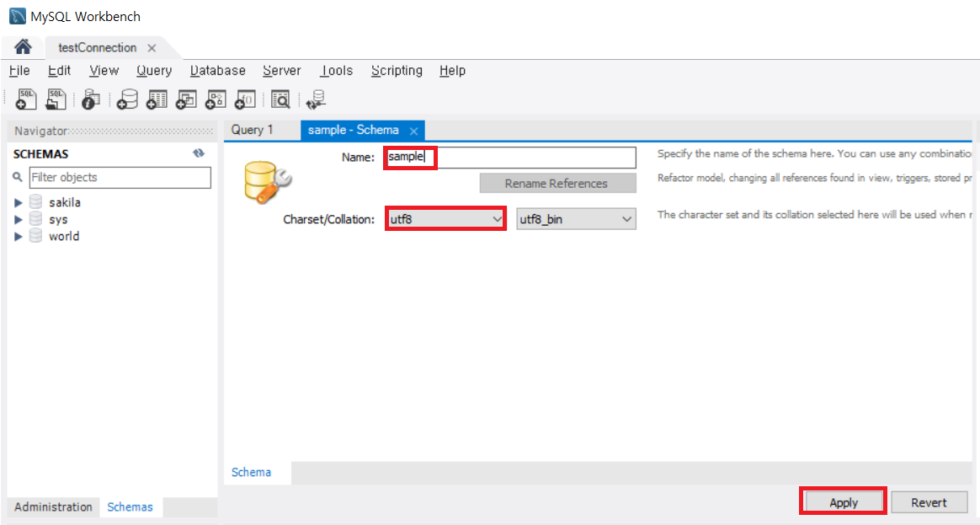
Task: Click the schema editor database wrench icon
Action: tap(268, 182)
